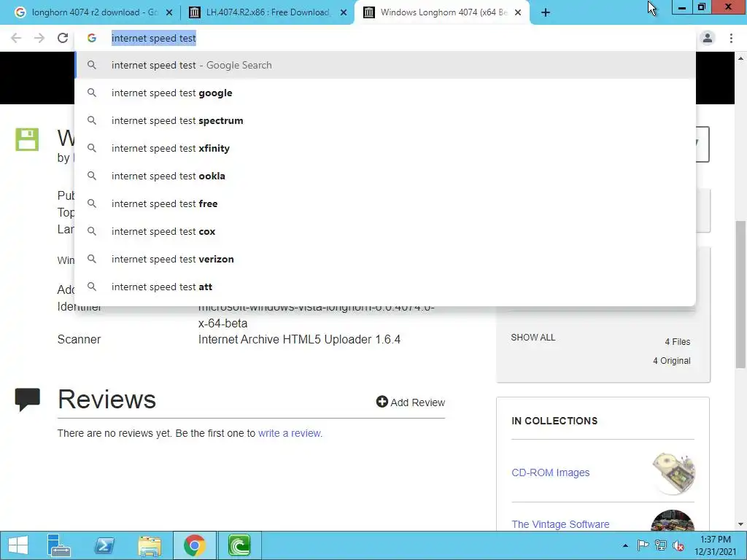
Task: Open a new browser tab
Action: [x=546, y=13]
